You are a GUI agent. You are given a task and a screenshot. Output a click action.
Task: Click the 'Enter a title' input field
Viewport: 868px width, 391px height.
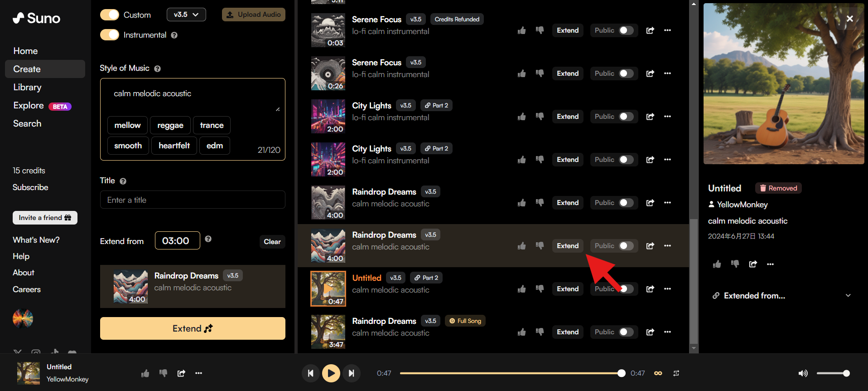(x=193, y=200)
